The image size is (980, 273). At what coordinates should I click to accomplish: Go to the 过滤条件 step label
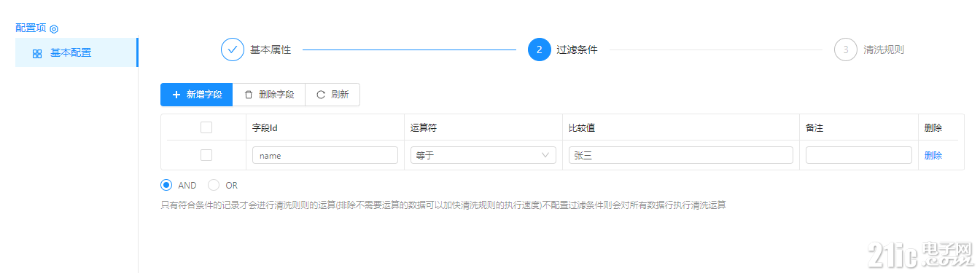pos(577,50)
